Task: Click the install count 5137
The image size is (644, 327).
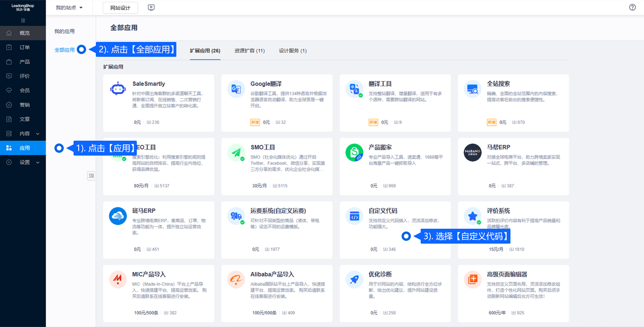Action: coord(161,186)
